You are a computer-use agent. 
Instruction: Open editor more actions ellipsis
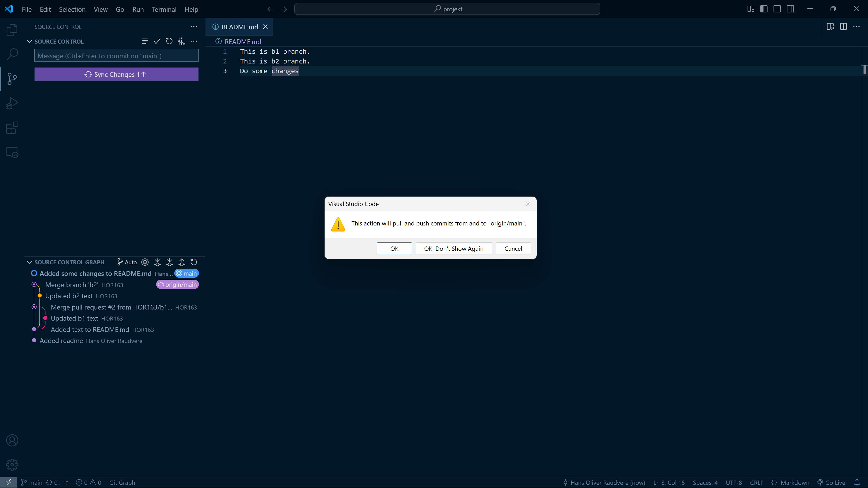tap(856, 27)
